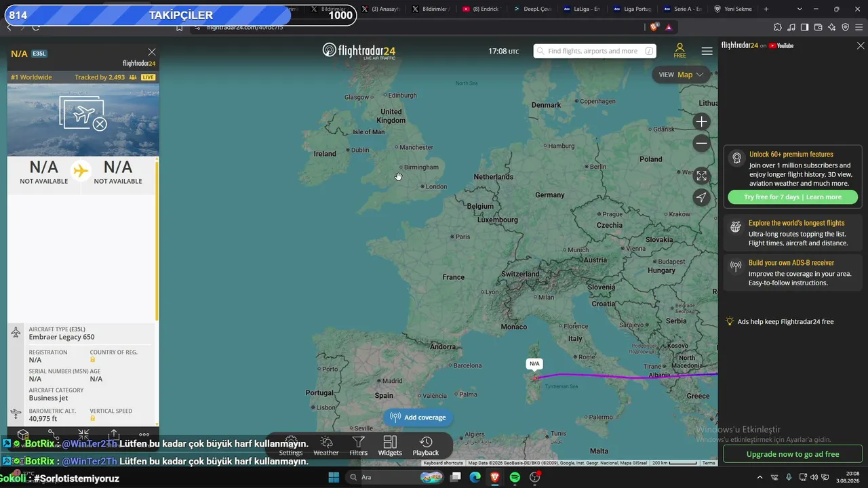The height and width of the screenshot is (488, 868).
Task: Switch to the Serie A tab
Action: (683, 9)
